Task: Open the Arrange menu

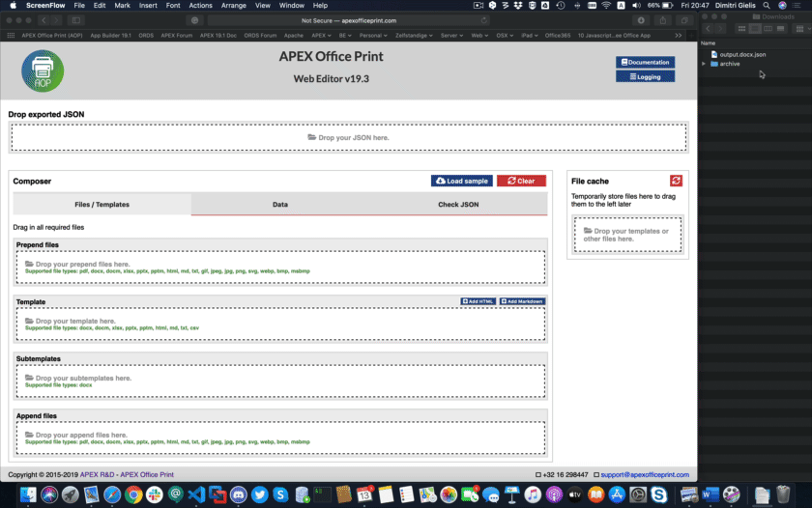Action: [234, 5]
